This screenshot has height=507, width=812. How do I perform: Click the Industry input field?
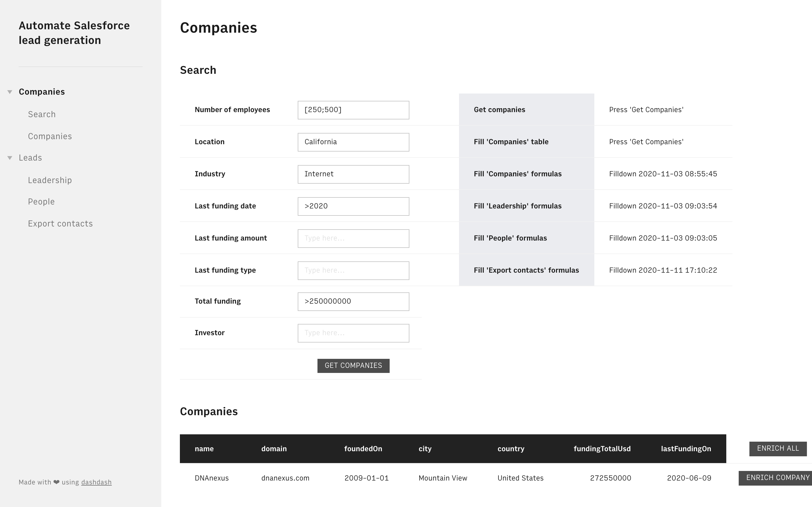353,174
